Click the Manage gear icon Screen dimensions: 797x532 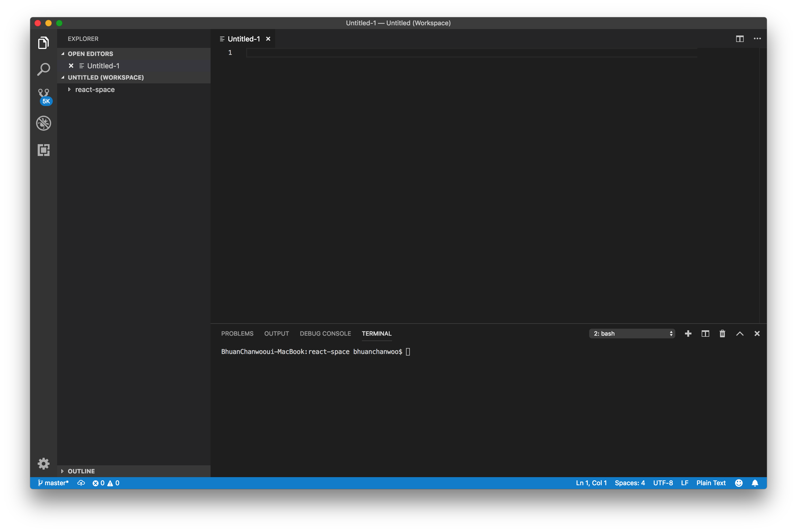(x=43, y=463)
